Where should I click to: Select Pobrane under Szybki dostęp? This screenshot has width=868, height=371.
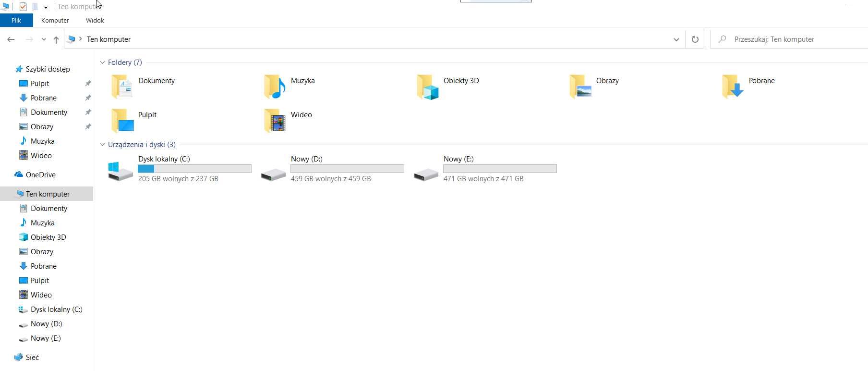(x=44, y=98)
